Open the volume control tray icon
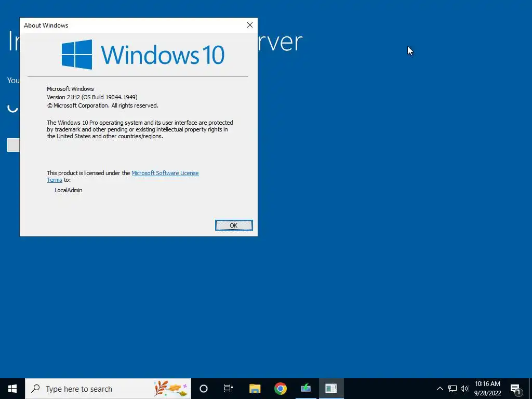Viewport: 532px width, 399px height. (x=464, y=389)
